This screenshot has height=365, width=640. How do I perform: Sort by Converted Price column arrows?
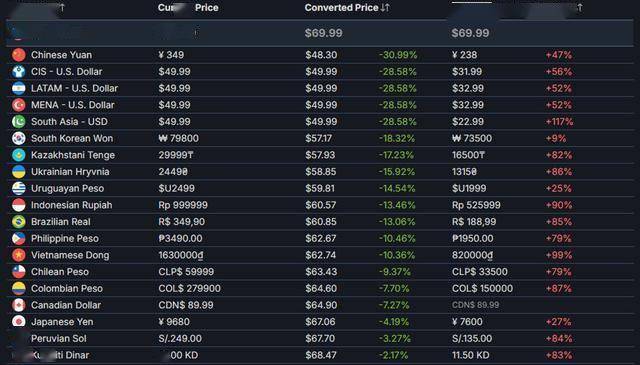tap(385, 7)
